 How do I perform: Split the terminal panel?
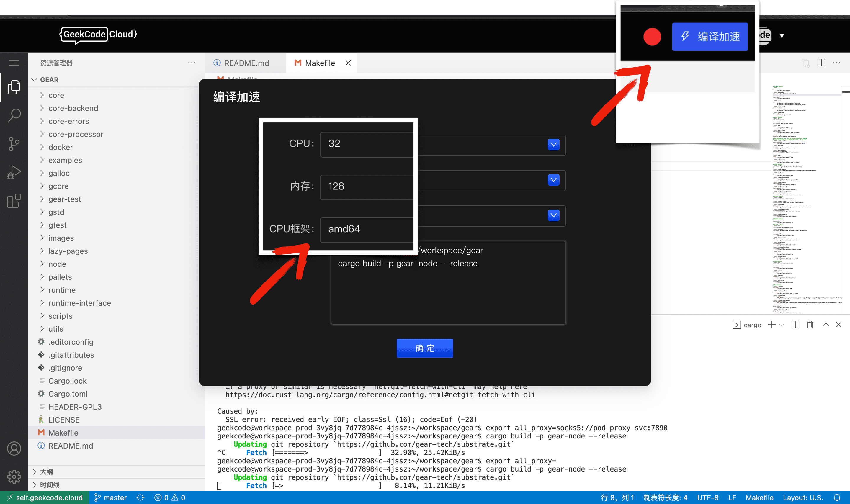click(x=795, y=325)
